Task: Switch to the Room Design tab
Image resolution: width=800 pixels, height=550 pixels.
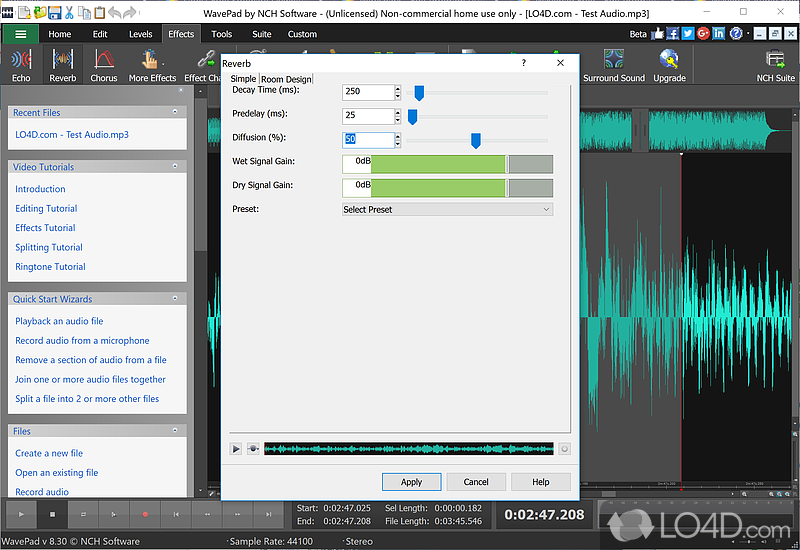Action: click(x=286, y=79)
